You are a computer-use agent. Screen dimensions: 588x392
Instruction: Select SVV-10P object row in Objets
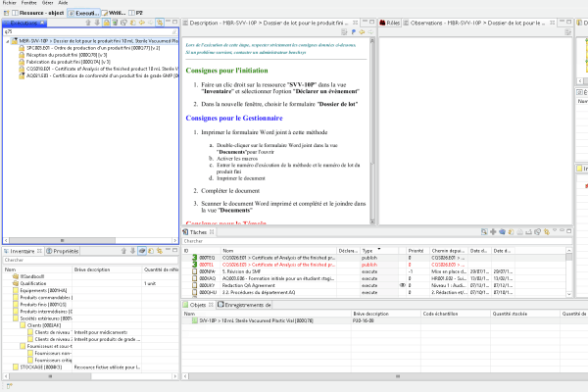(x=384, y=320)
